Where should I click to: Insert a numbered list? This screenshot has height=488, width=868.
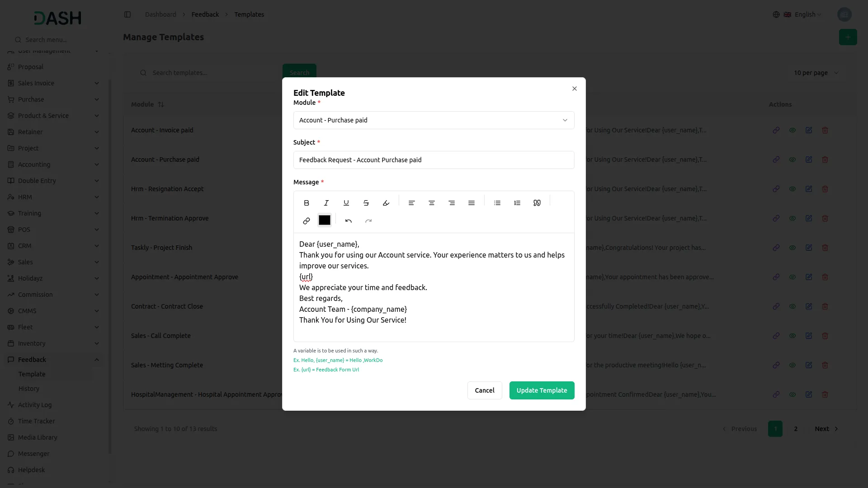(x=517, y=203)
